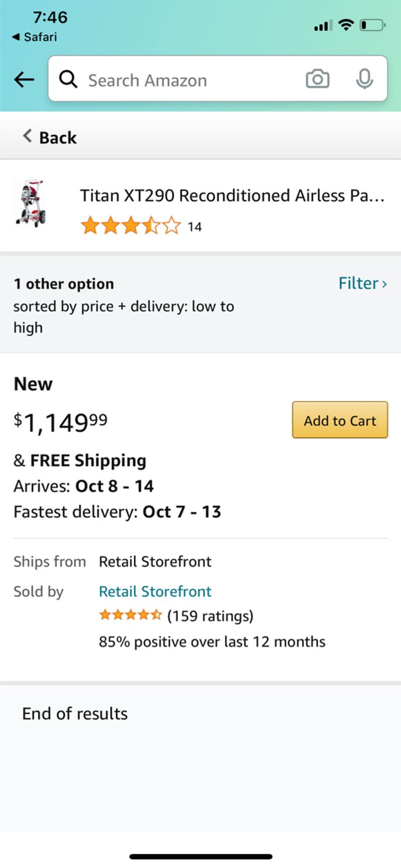Tap the sort description text
This screenshot has width=401, height=868.
[123, 317]
